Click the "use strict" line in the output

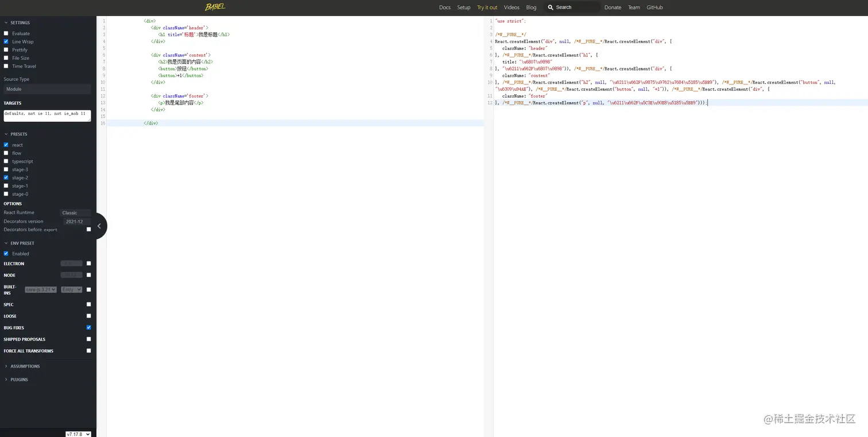(510, 21)
